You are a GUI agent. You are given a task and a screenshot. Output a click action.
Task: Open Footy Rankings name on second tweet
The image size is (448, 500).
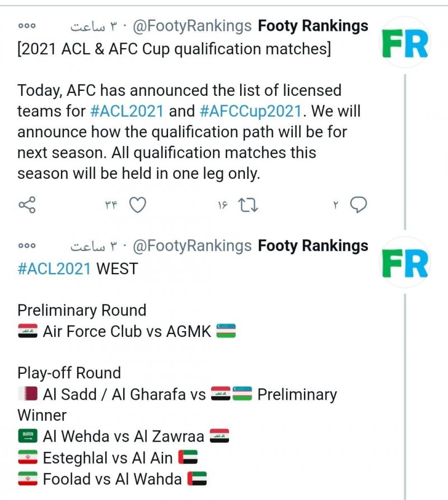point(312,246)
